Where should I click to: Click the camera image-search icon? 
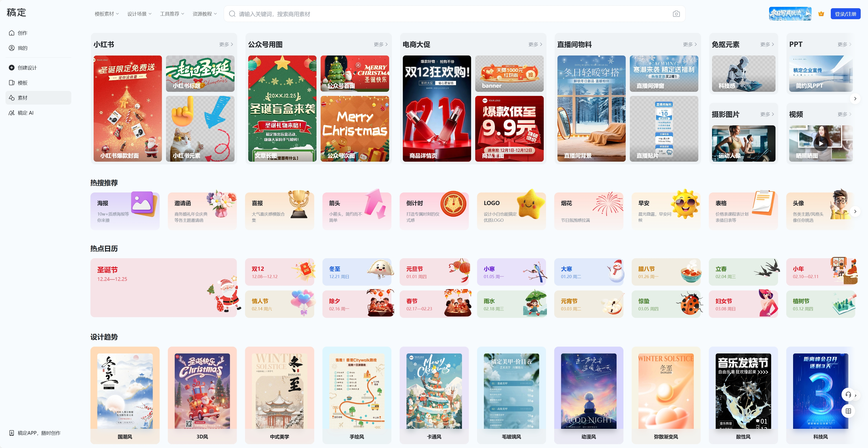(676, 14)
